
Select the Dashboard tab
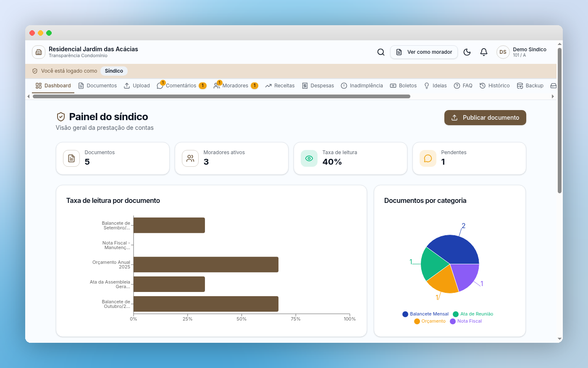click(x=53, y=86)
